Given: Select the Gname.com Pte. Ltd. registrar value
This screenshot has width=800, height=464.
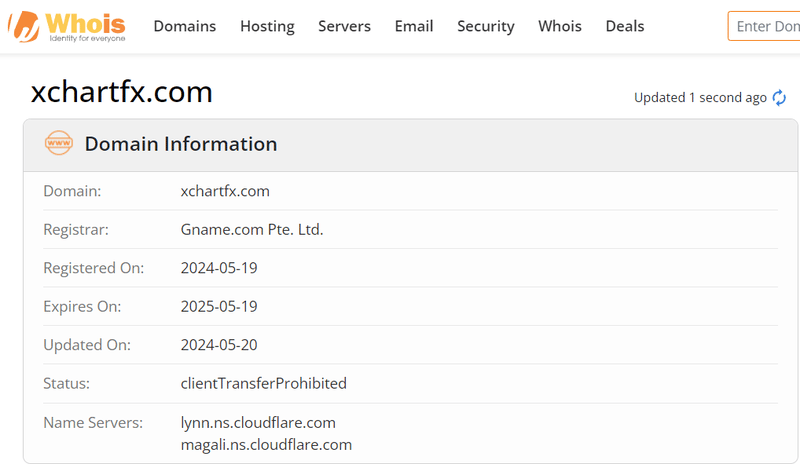Looking at the screenshot, I should pos(252,229).
